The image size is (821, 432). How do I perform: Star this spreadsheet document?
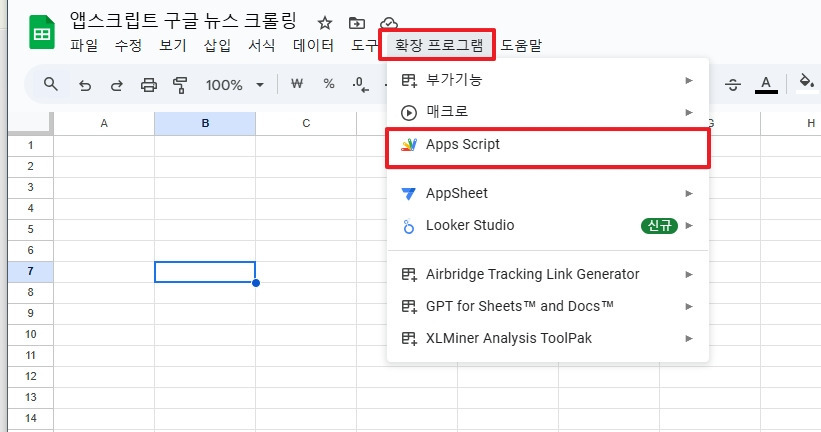[325, 23]
